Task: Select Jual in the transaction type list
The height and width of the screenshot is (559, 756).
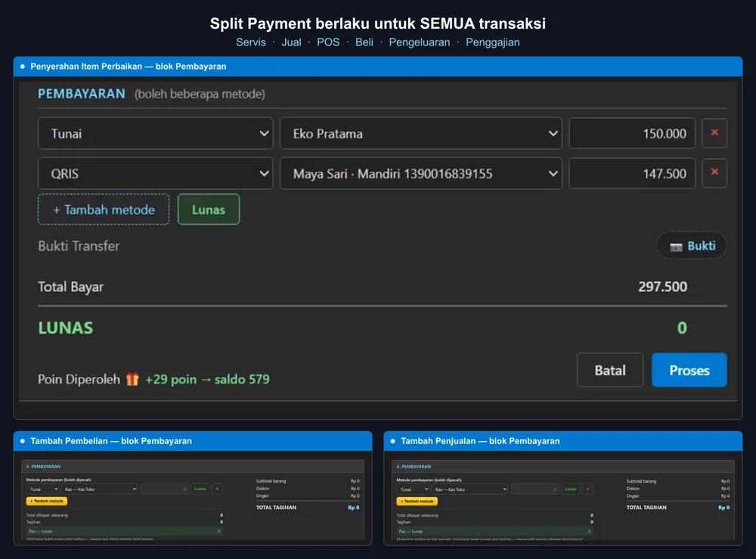Action: (291, 42)
